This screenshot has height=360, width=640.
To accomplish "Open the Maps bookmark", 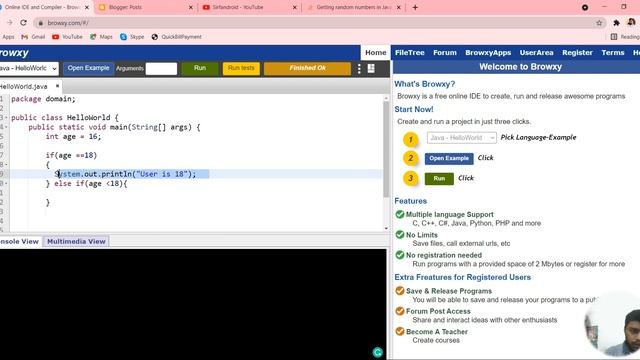I will (101, 37).
